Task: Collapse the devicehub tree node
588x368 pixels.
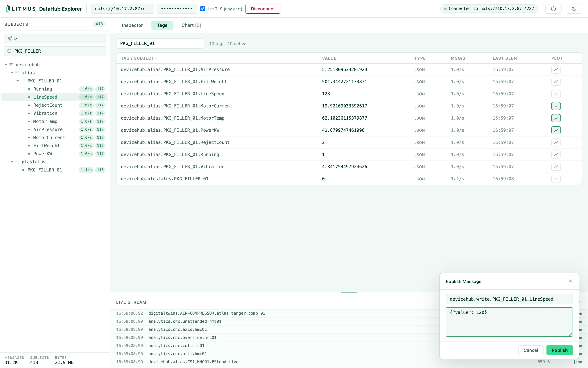Action: [x=6, y=65]
